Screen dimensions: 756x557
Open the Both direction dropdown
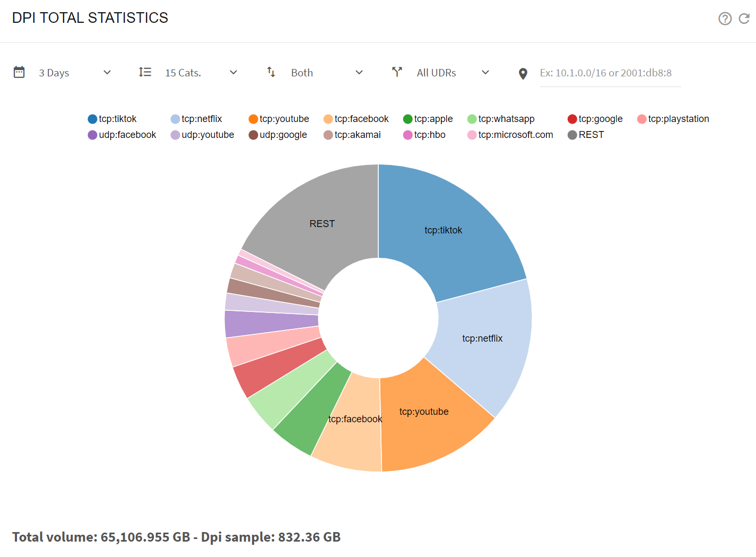tap(327, 73)
